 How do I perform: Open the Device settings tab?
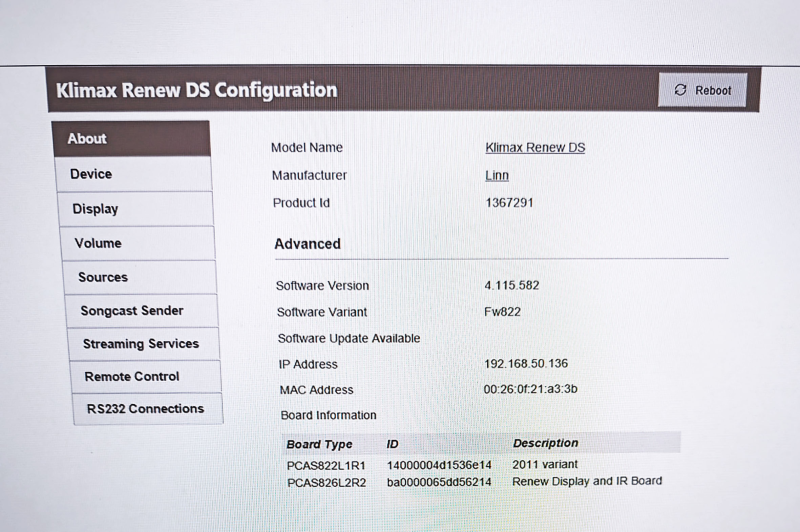coord(134,174)
